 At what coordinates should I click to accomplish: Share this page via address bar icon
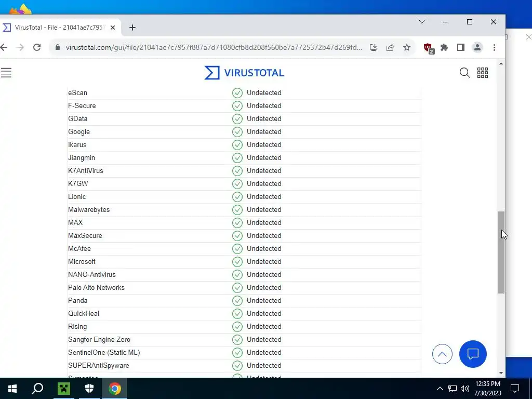coord(390,47)
